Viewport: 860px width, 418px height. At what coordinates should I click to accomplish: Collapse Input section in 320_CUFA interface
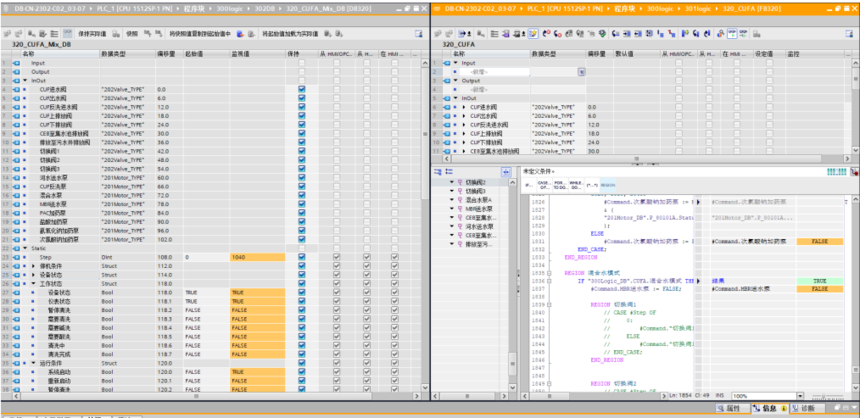[x=455, y=63]
